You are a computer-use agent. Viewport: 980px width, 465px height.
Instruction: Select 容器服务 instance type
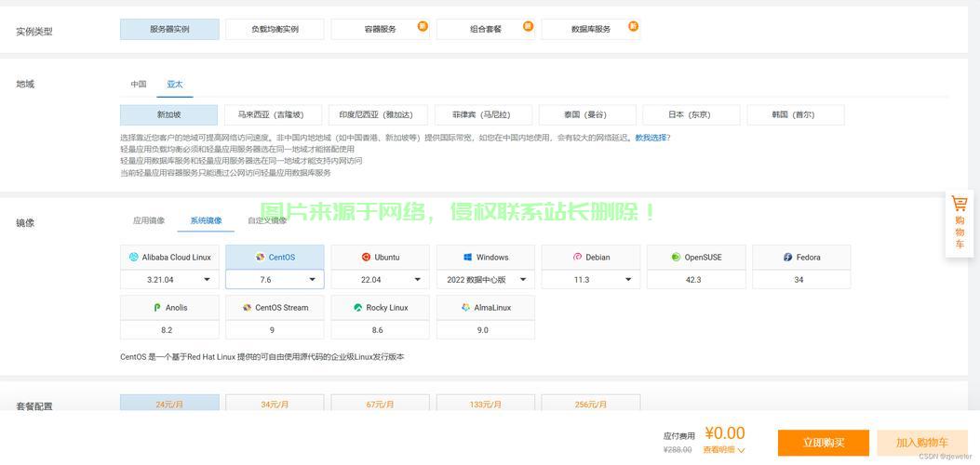(x=381, y=30)
